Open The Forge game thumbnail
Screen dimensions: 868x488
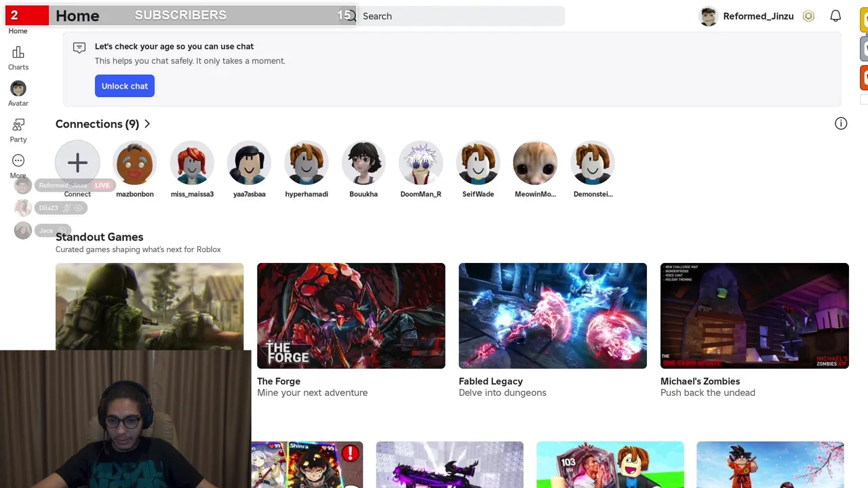pos(351,316)
